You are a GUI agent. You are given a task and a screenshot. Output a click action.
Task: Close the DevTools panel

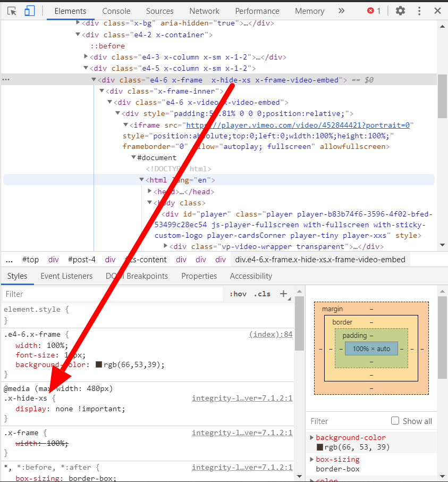[x=437, y=11]
